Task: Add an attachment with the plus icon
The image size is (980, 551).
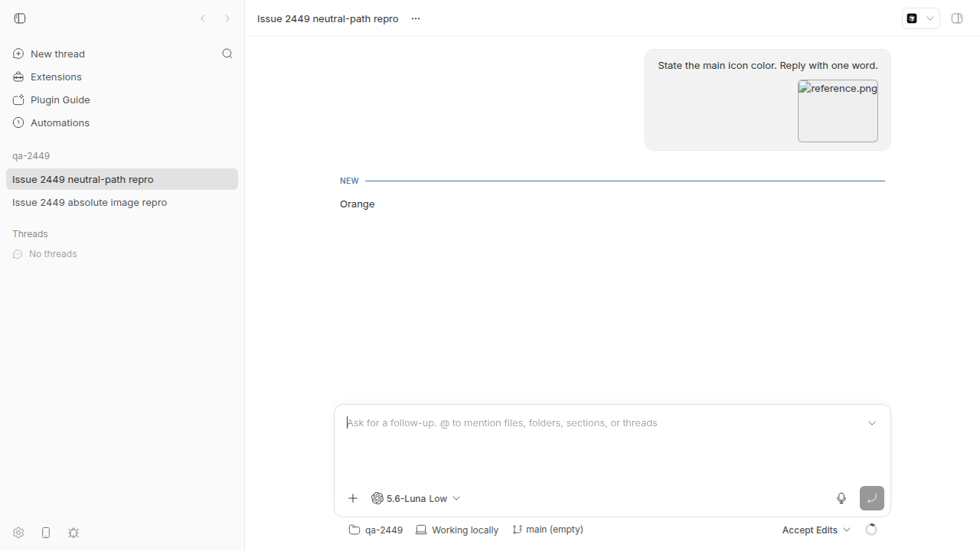Action: pos(353,498)
